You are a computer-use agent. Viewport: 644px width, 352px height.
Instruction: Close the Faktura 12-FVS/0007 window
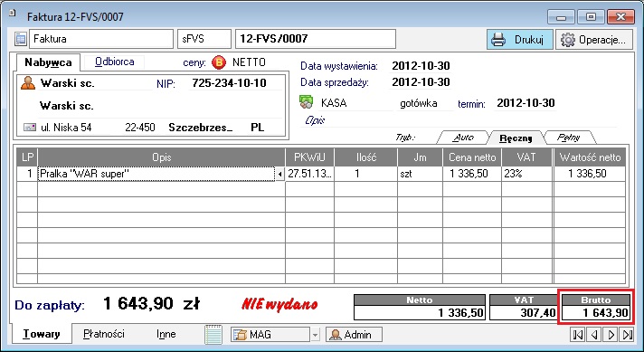coord(620,17)
